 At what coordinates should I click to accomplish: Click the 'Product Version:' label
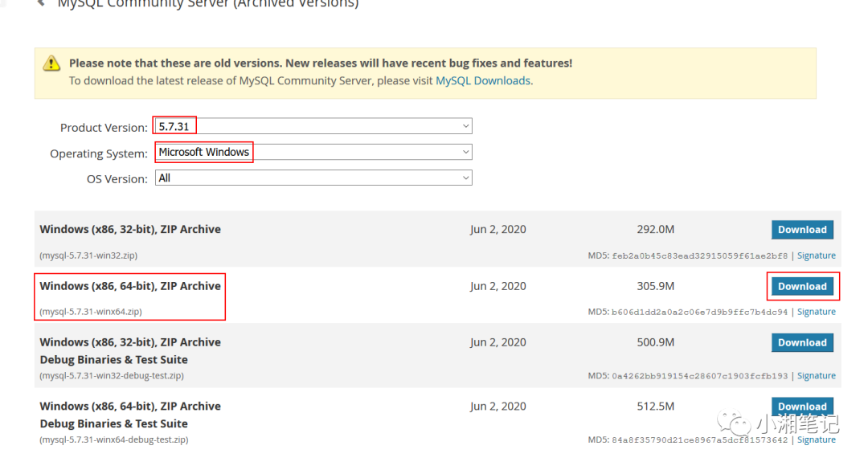point(104,128)
